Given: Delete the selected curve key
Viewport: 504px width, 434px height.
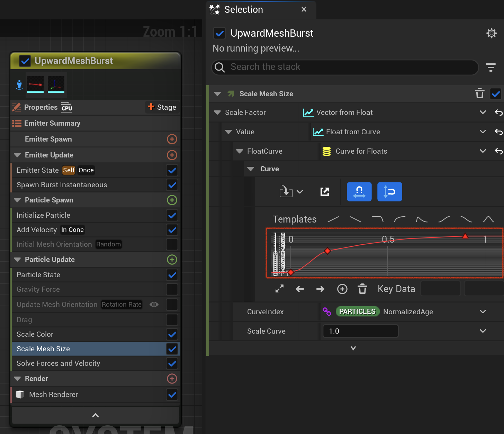Looking at the screenshot, I should click(x=362, y=289).
